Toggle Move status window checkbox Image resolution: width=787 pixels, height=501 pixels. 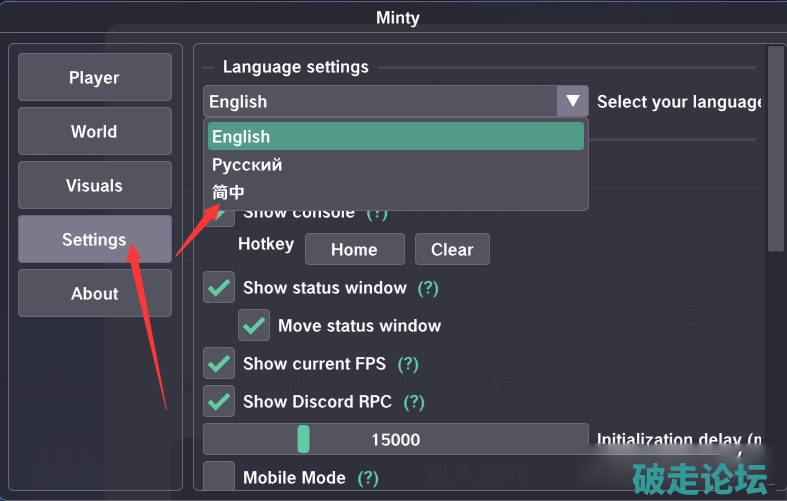(254, 326)
